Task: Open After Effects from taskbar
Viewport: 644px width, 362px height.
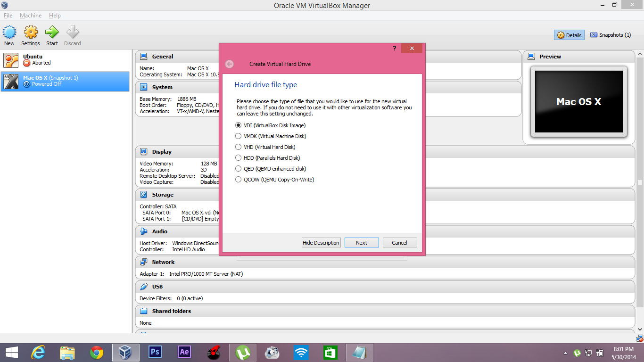Action: pos(184,352)
